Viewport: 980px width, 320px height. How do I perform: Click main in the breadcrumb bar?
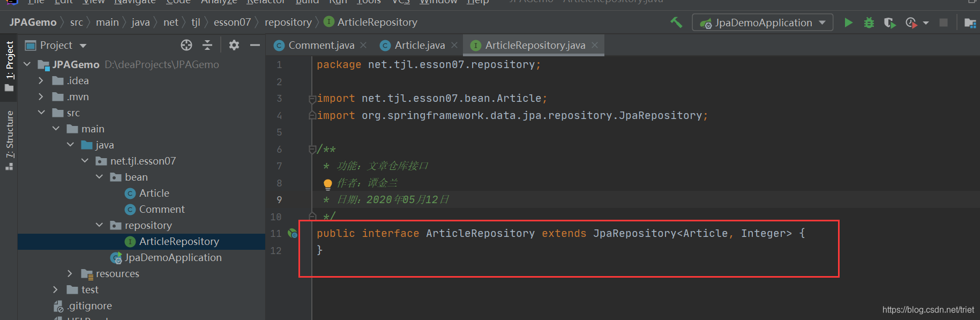[x=107, y=22]
